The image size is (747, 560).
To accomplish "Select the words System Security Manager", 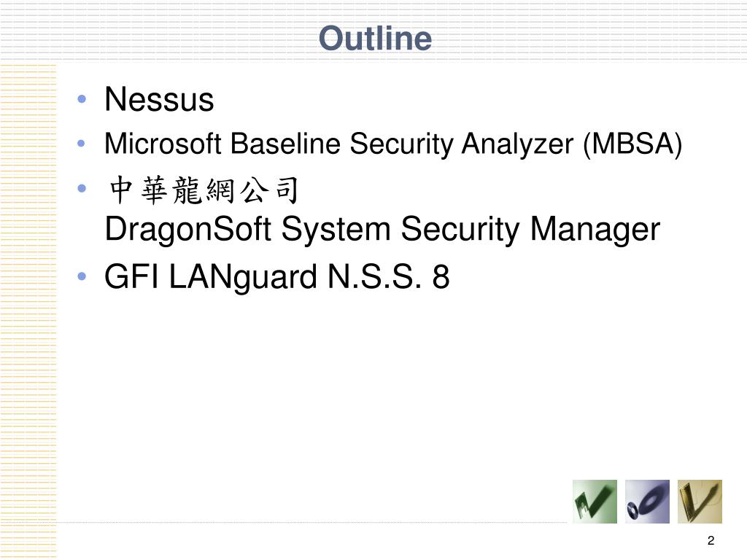I will (471, 230).
